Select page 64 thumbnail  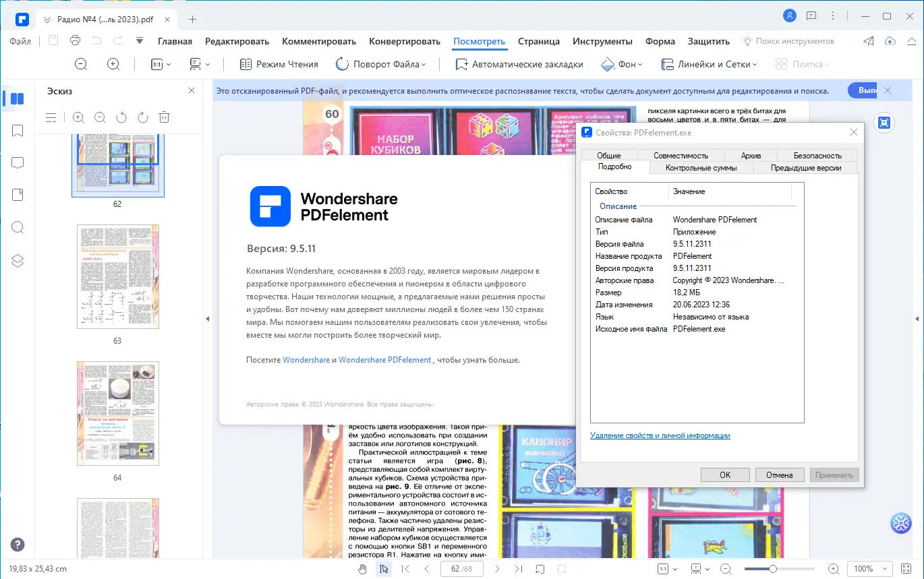click(118, 413)
